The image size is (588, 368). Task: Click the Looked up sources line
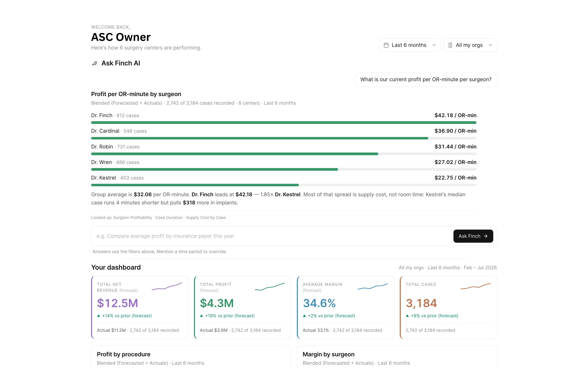pos(158,218)
